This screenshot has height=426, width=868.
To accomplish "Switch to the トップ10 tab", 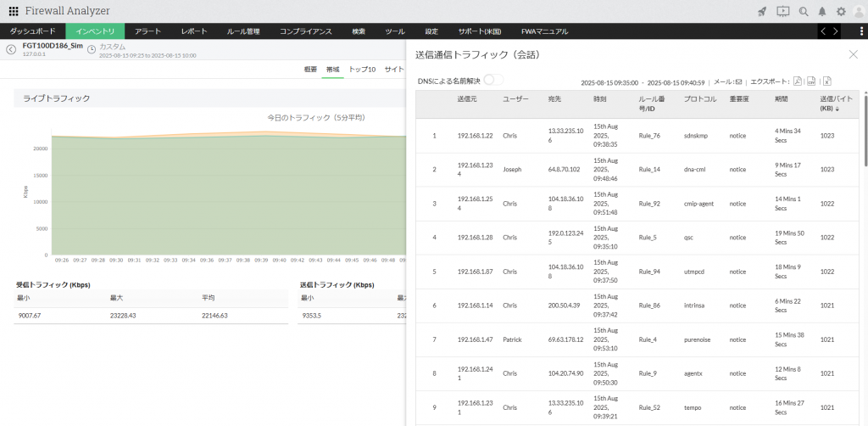I will click(x=362, y=69).
